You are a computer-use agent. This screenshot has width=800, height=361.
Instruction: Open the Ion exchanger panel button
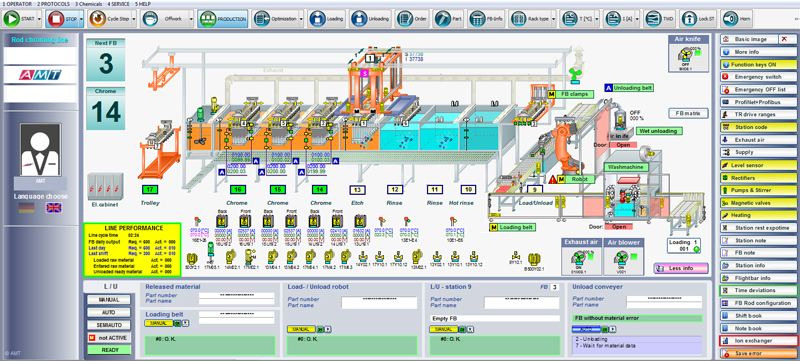point(758,341)
